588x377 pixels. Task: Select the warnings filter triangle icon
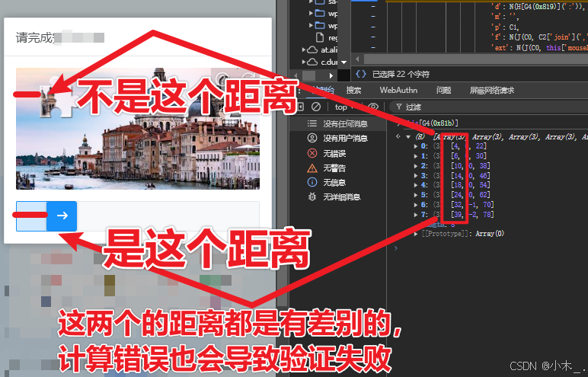pos(312,168)
